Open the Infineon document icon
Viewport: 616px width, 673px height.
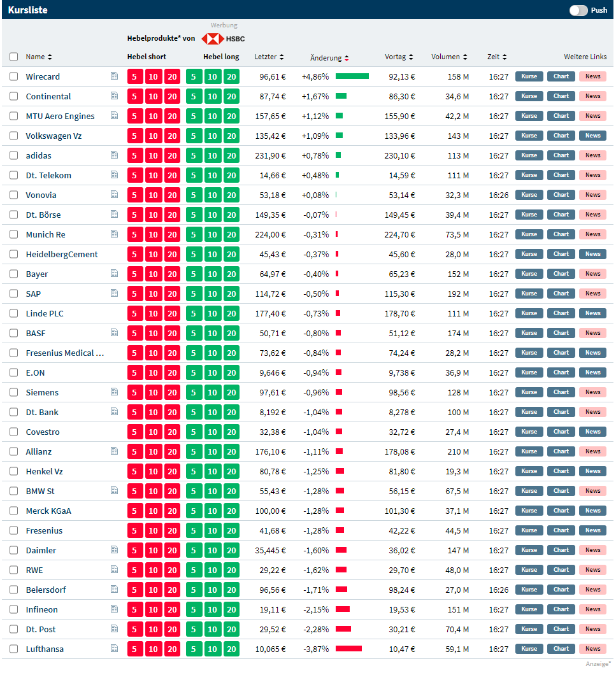click(x=114, y=609)
